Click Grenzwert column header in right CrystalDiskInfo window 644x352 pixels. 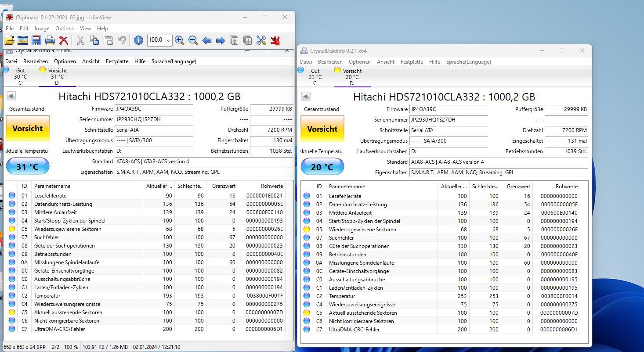coord(517,187)
